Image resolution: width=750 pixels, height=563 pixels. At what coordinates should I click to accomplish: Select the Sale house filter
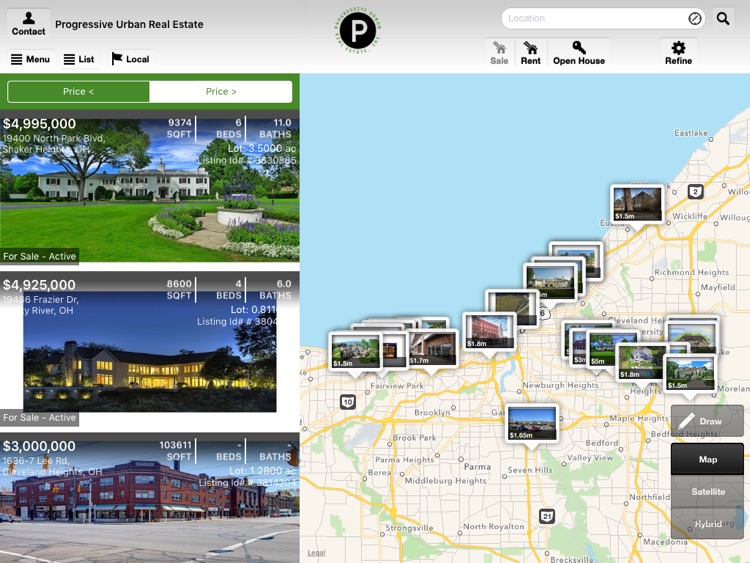tap(499, 53)
